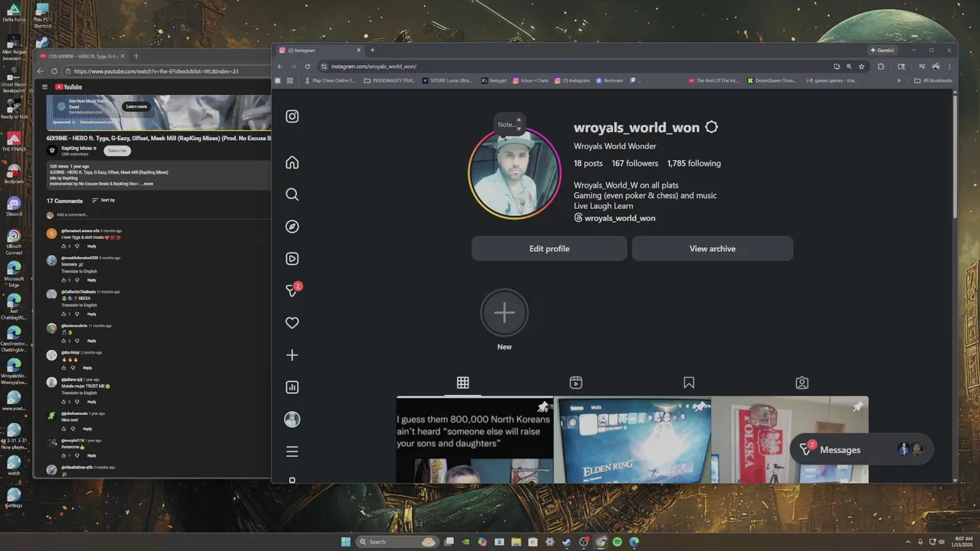Open new tab in Chrome Instagram window
Screen dimensions: 980x551
(372, 51)
